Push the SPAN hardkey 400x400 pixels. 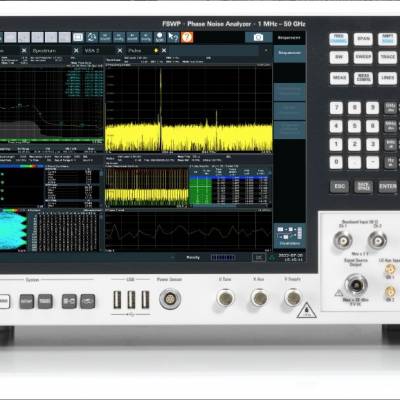click(363, 39)
